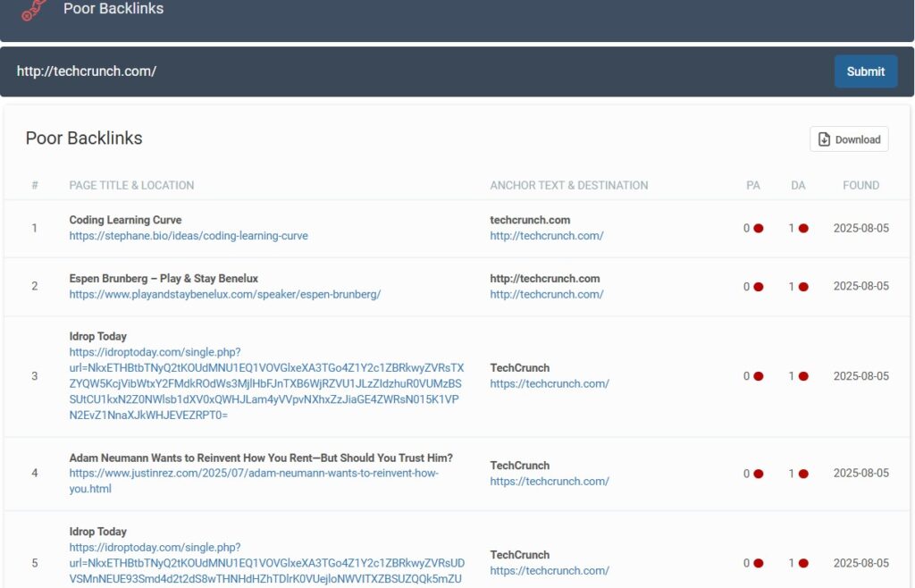Viewport: 915px width, 588px height.
Task: Click the red PA indicator in row 1
Action: click(758, 229)
